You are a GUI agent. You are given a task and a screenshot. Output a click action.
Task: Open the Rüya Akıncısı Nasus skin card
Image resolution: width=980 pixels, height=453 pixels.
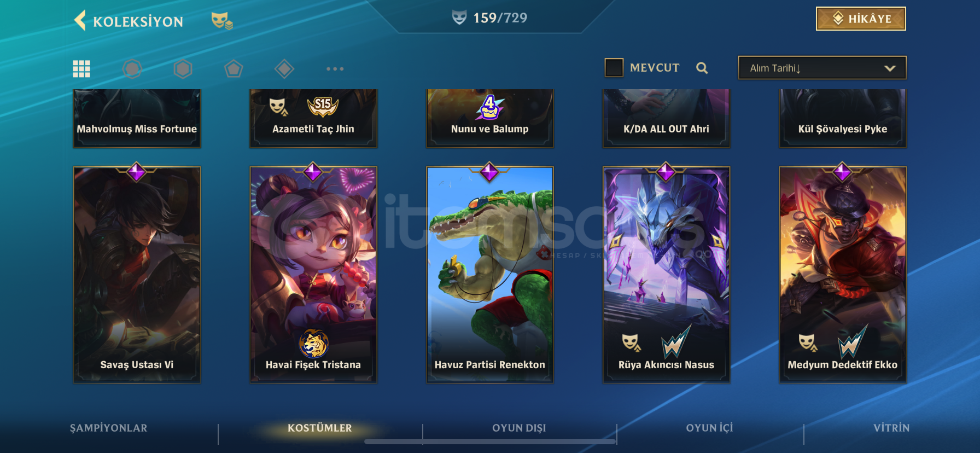coord(666,275)
